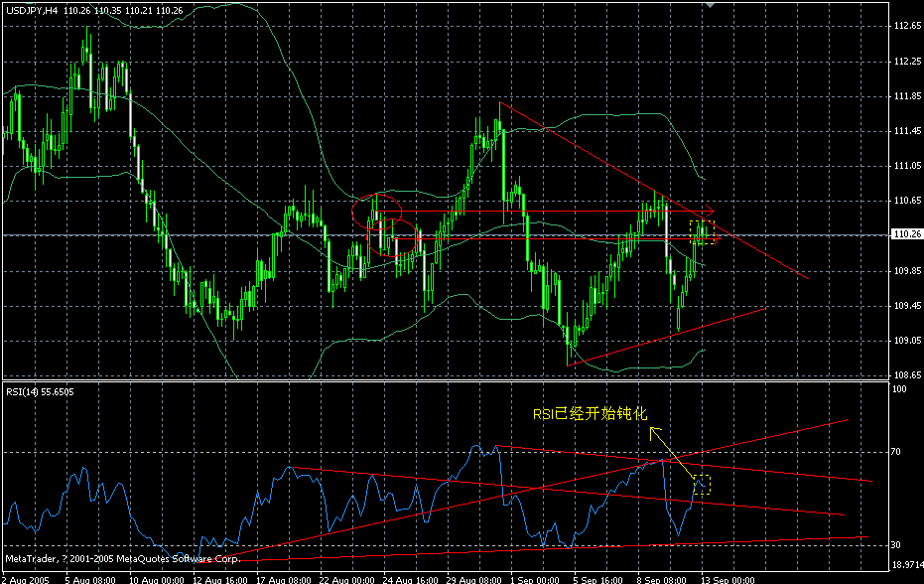Click the RSI(14) 55.6505 indicator label
Viewport: 924px width, 584px height.
(x=40, y=391)
